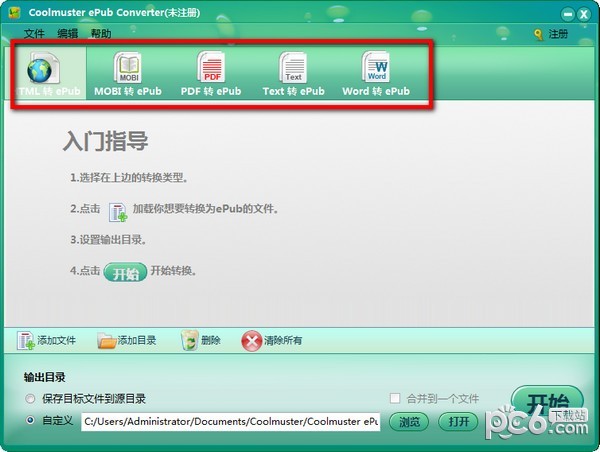Image resolution: width=600 pixels, height=452 pixels.
Task: Select the Word to ePub conversion type
Action: 376,74
